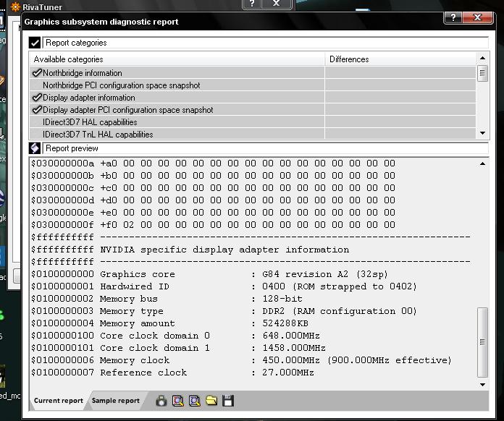Viewport: 504px width, 421px height.
Task: Open a report with the folder icon
Action: click(211, 401)
